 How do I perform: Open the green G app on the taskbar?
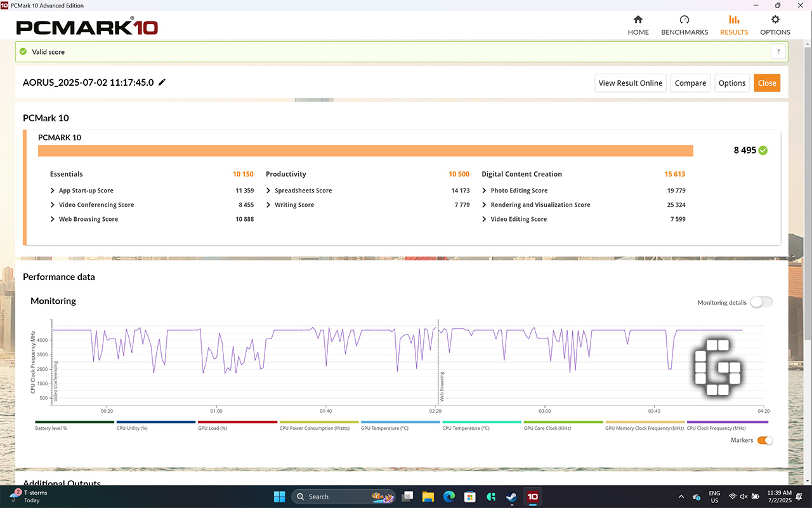click(490, 497)
